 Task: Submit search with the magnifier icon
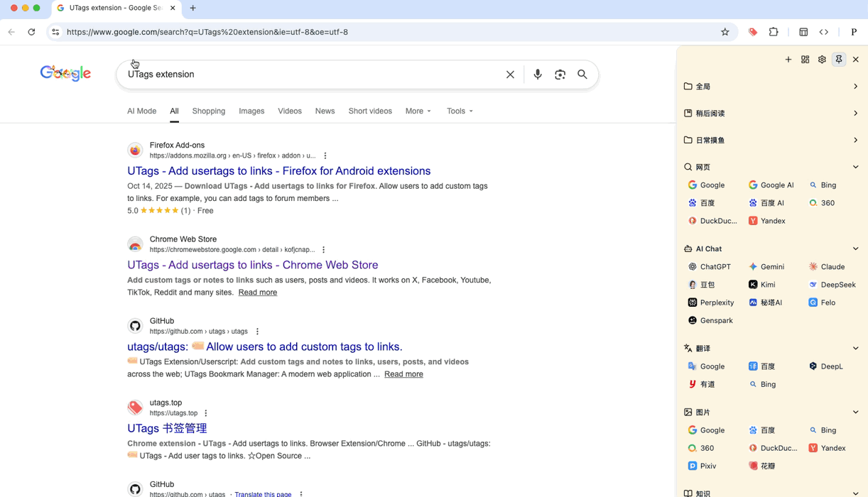point(582,75)
